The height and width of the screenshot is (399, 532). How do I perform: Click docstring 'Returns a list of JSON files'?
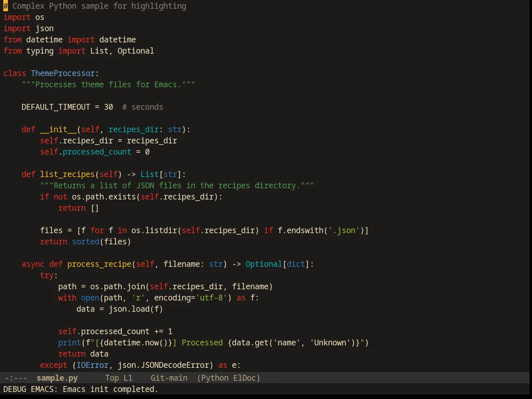coord(177,185)
